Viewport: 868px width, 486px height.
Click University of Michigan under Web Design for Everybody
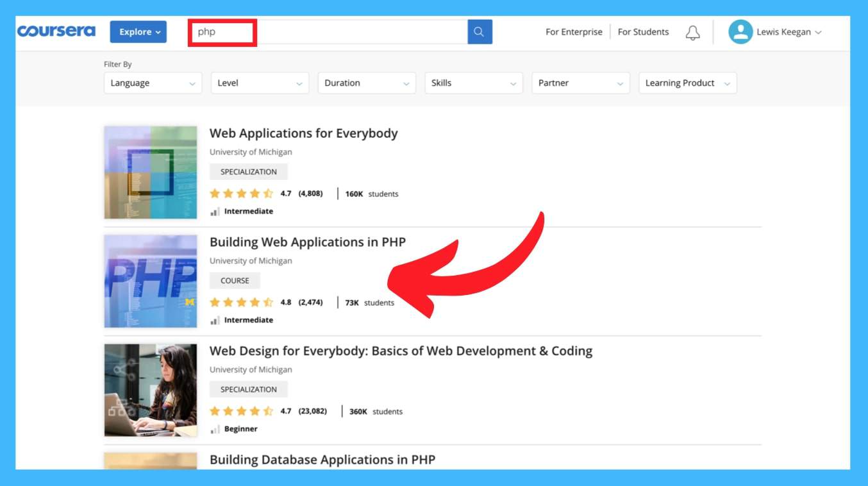(251, 370)
